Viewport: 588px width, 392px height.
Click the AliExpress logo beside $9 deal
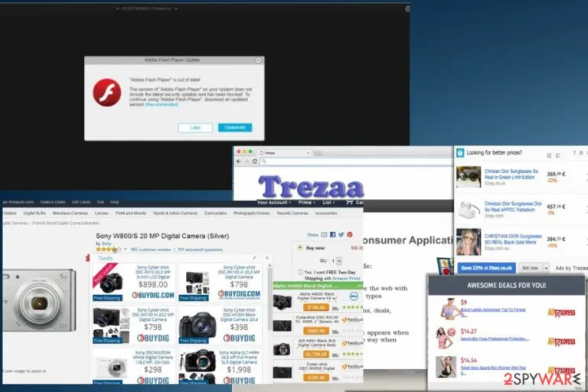coord(561,312)
